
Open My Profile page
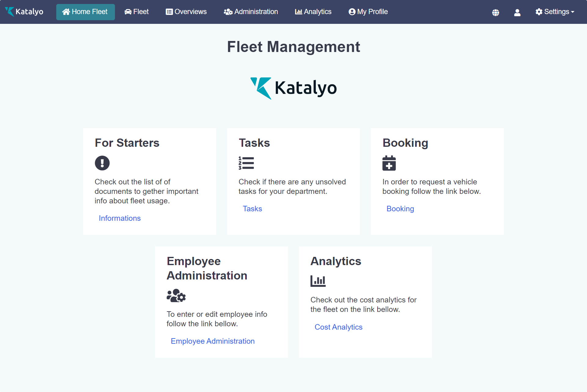368,12
